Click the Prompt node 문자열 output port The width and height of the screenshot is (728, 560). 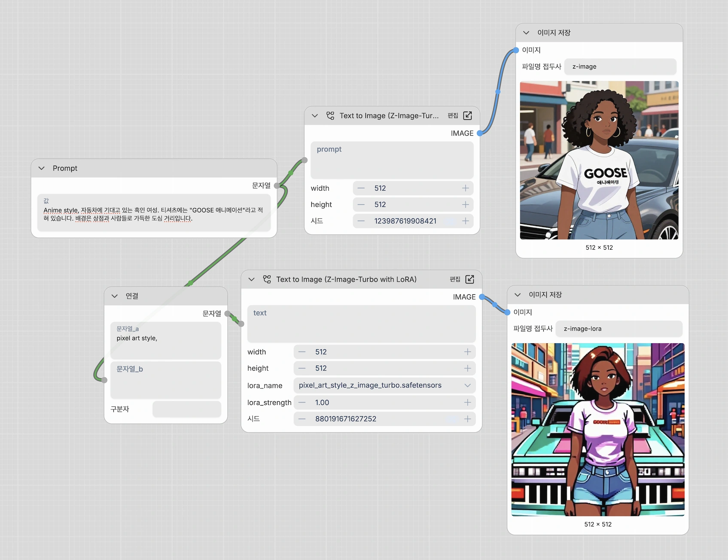click(x=277, y=186)
